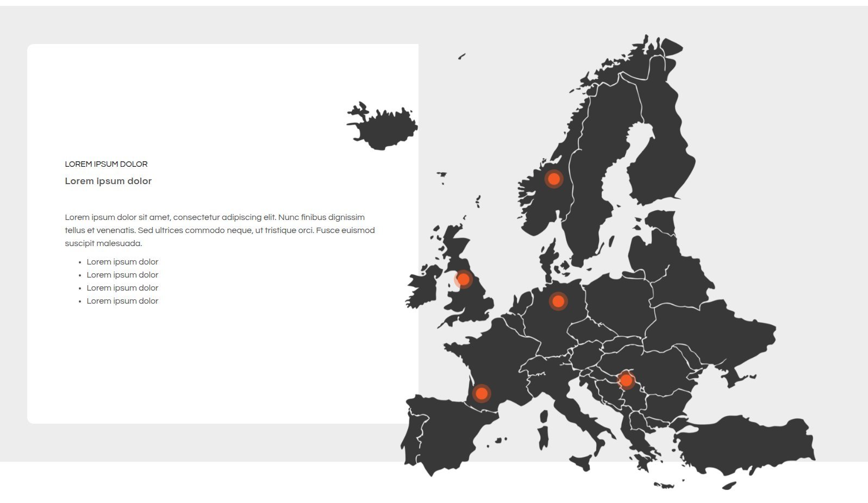Viewport: 868px width, 503px height.
Task: Select the orange marker over the United Kingdom
Action: click(463, 279)
